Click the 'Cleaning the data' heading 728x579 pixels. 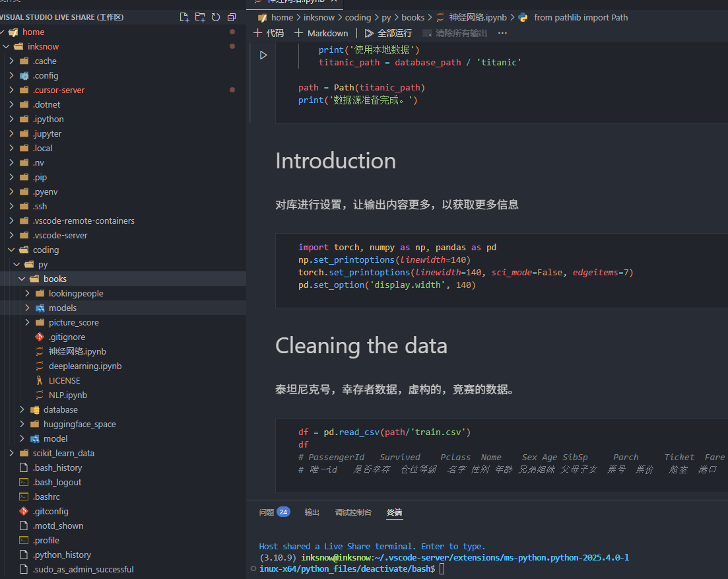click(x=361, y=346)
